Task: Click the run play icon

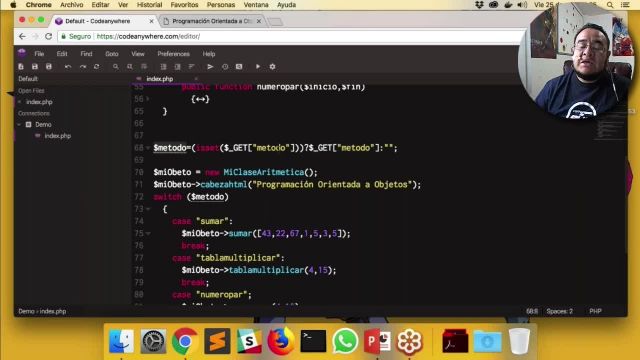Action: [x=258, y=67]
